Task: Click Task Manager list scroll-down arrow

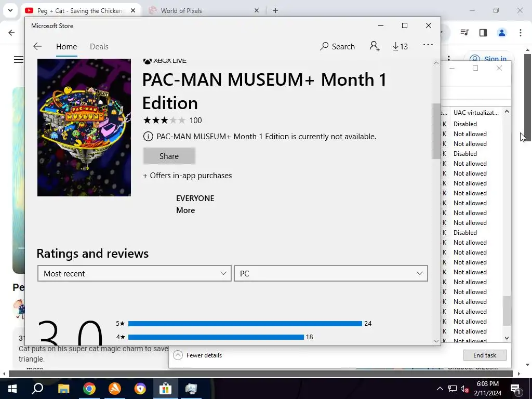Action: [507, 338]
